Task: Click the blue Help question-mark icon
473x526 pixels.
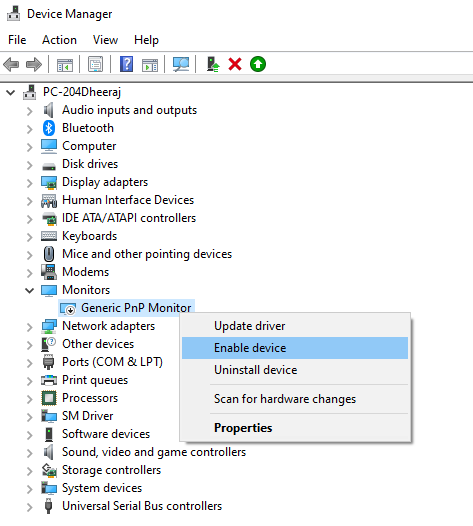Action: (x=126, y=64)
